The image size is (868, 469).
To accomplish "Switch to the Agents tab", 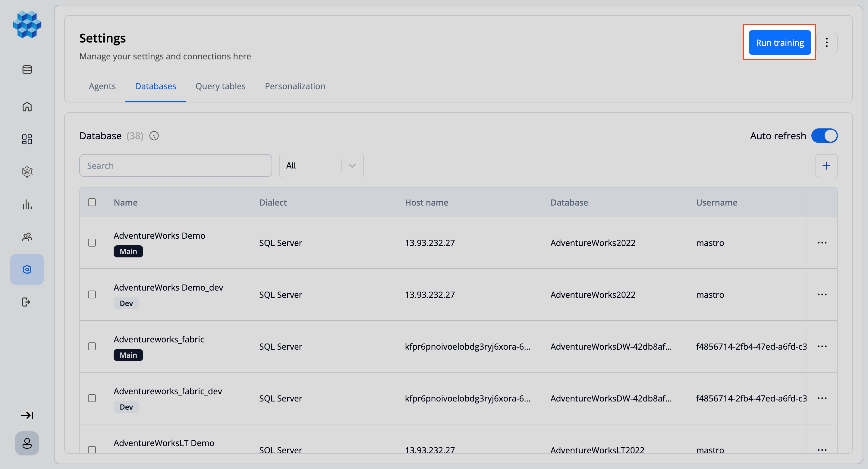I will coord(102,86).
